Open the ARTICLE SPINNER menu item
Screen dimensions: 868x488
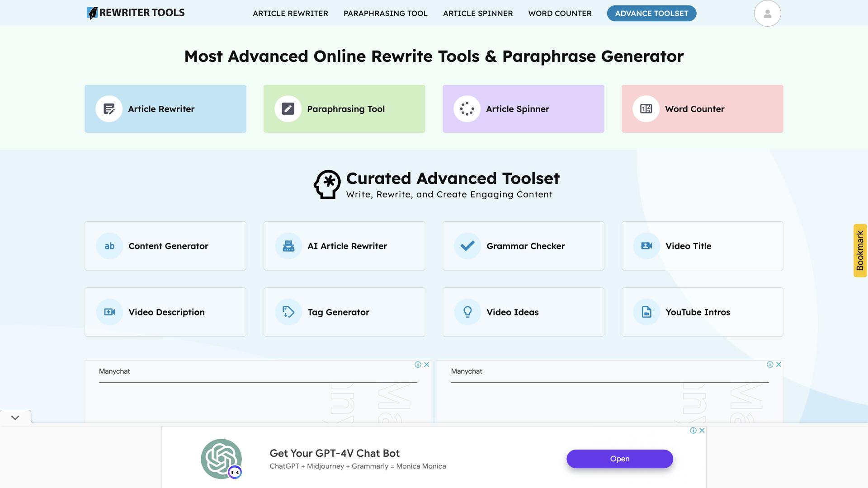point(477,13)
